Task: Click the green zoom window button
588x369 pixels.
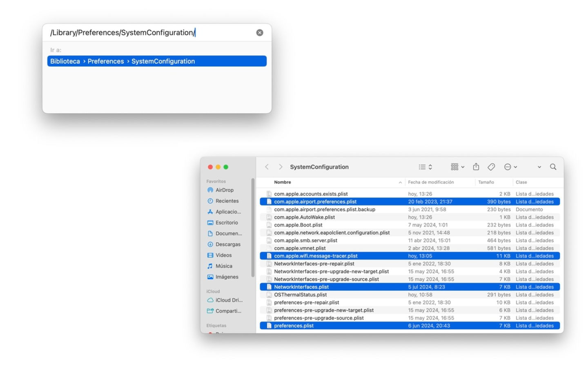Action: tap(226, 167)
